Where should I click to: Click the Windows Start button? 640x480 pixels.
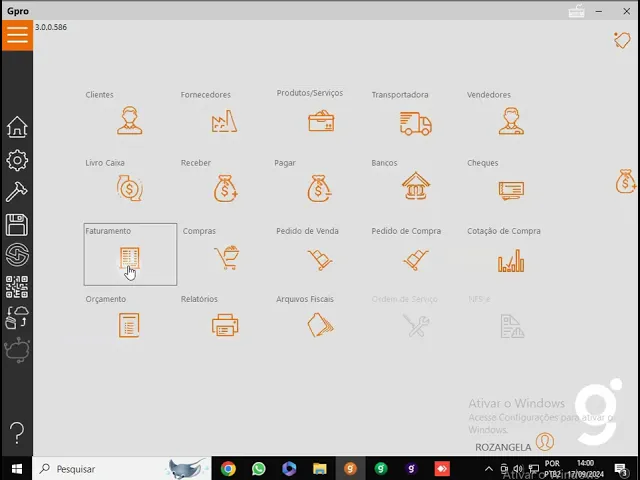pyautogui.click(x=17, y=469)
